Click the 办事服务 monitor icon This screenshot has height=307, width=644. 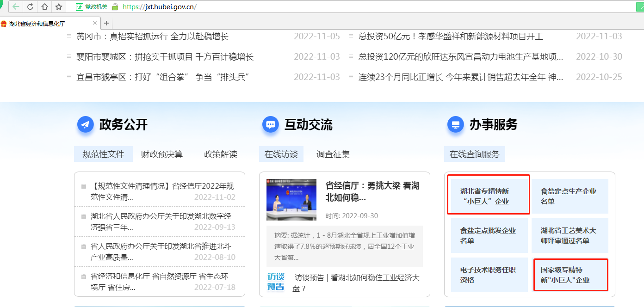[456, 124]
